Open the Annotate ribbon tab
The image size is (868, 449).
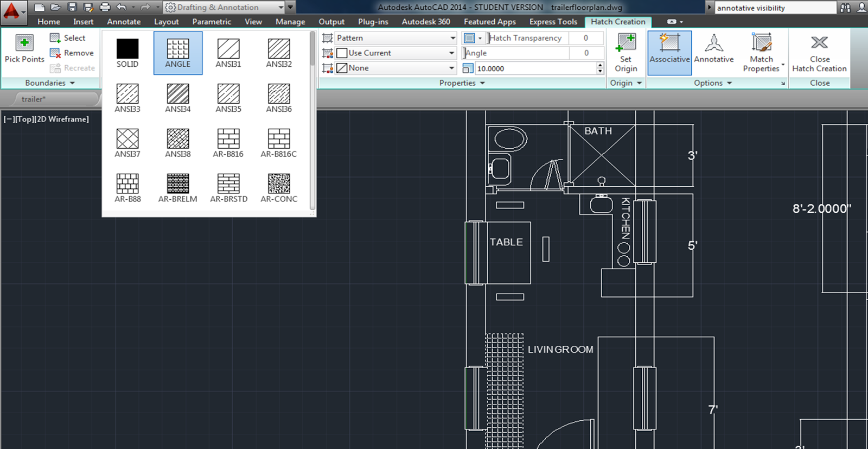pos(124,22)
